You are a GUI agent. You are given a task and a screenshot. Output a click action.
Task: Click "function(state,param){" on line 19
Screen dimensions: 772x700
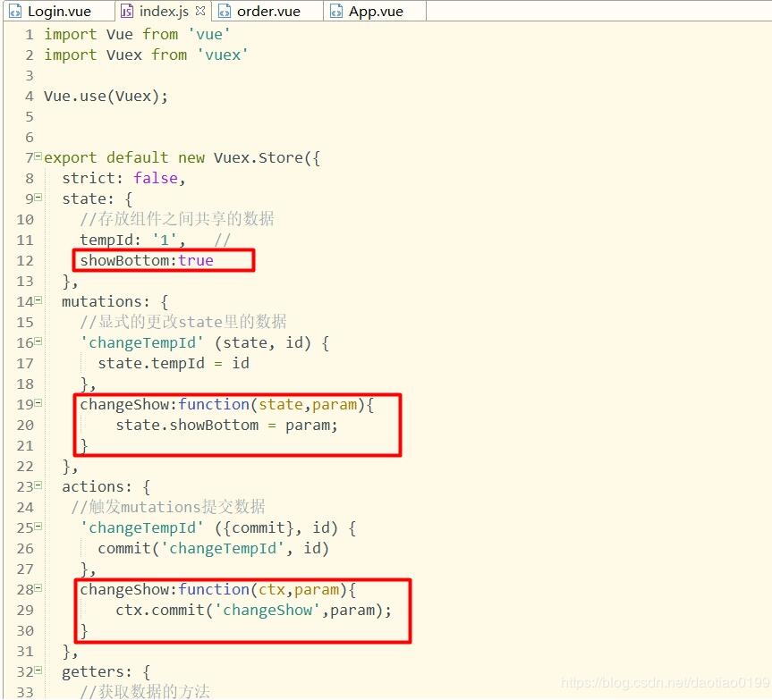tap(276, 404)
